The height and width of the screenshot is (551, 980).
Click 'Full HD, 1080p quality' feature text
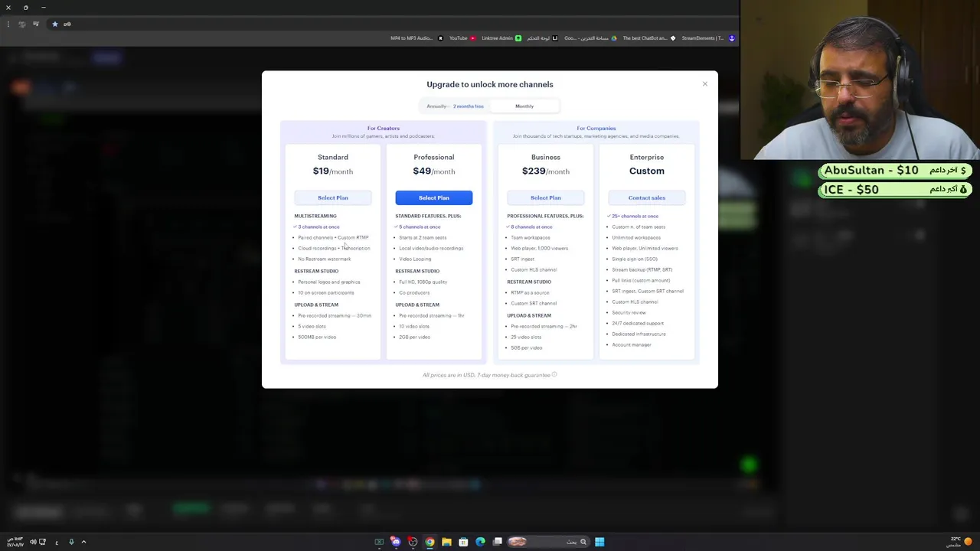(x=423, y=282)
